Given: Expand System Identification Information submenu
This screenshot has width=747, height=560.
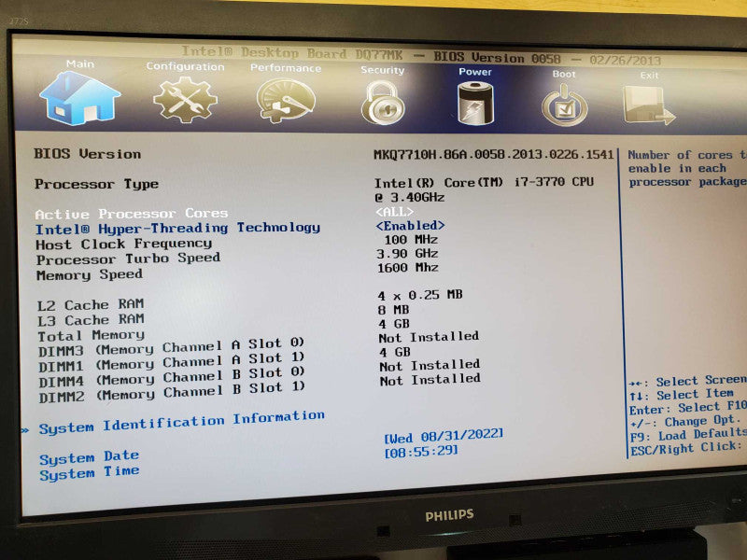Looking at the screenshot, I should click(x=181, y=422).
